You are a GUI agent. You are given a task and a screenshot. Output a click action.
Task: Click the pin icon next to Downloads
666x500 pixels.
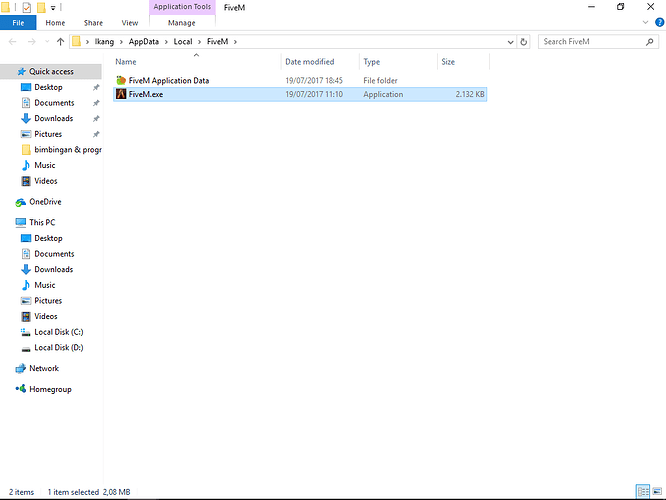pyautogui.click(x=96, y=119)
